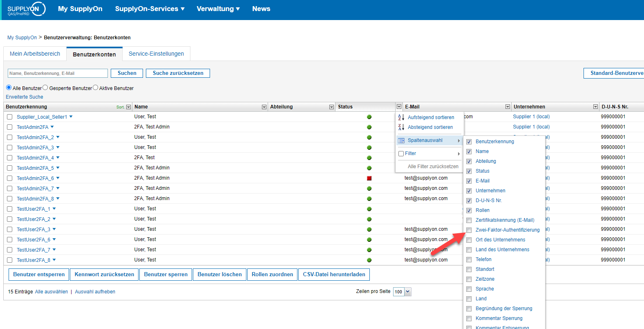Viewport: 644px width, 329px height.
Task: Tick row checkbox for Supplier_Local_Seller1
Action: click(x=10, y=117)
